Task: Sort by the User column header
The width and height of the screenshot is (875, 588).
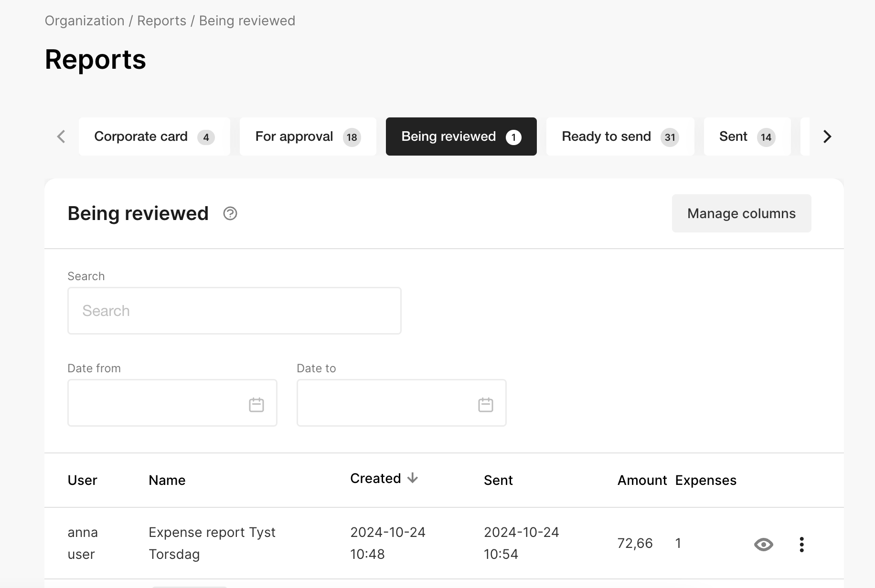Action: [x=83, y=480]
